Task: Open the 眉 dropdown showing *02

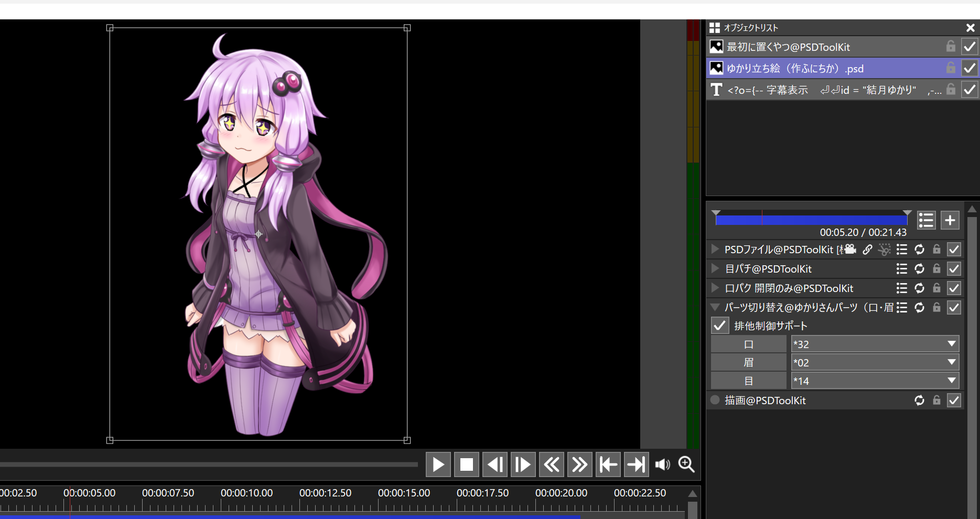Action: click(x=874, y=363)
